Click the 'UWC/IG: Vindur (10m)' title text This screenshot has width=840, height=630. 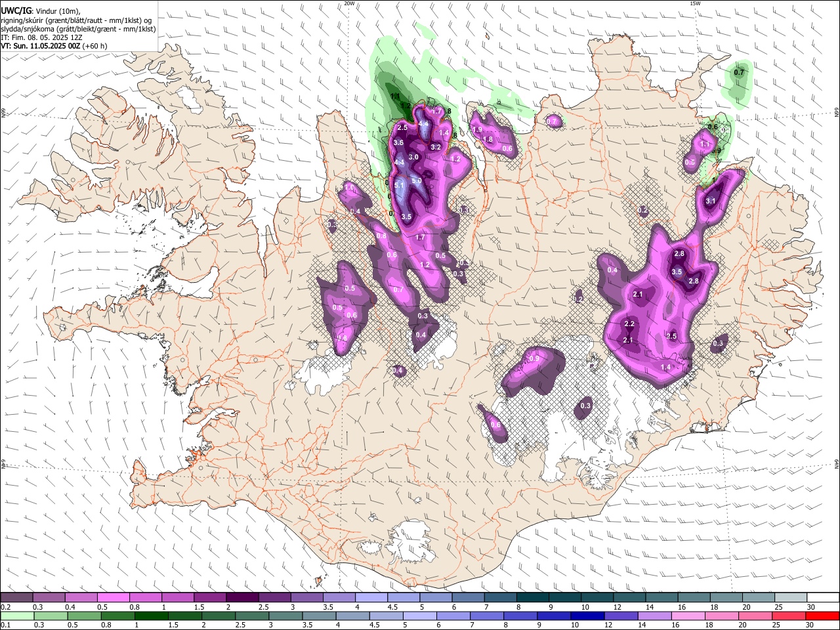point(41,10)
